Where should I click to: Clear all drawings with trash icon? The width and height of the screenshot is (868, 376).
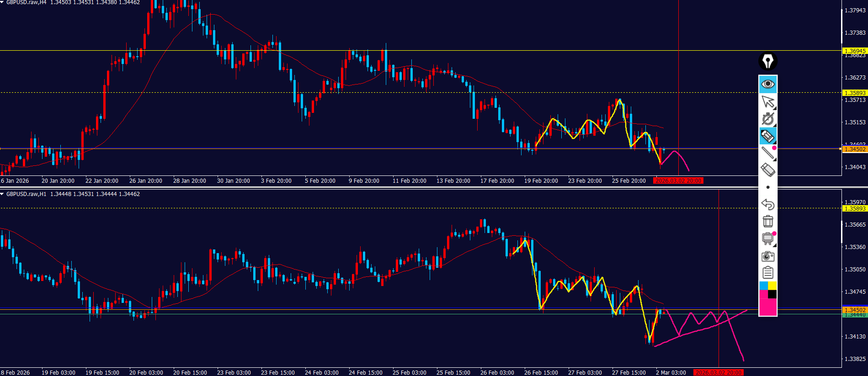[x=768, y=222]
